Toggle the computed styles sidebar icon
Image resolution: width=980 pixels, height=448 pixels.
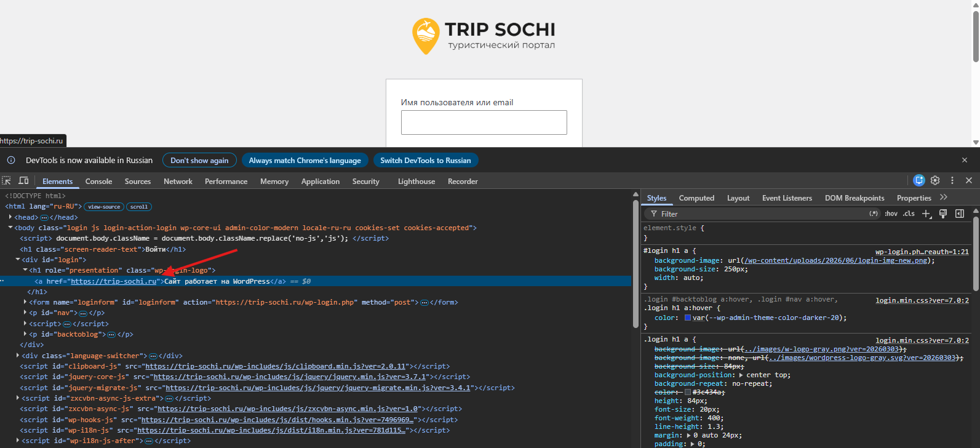pos(960,214)
